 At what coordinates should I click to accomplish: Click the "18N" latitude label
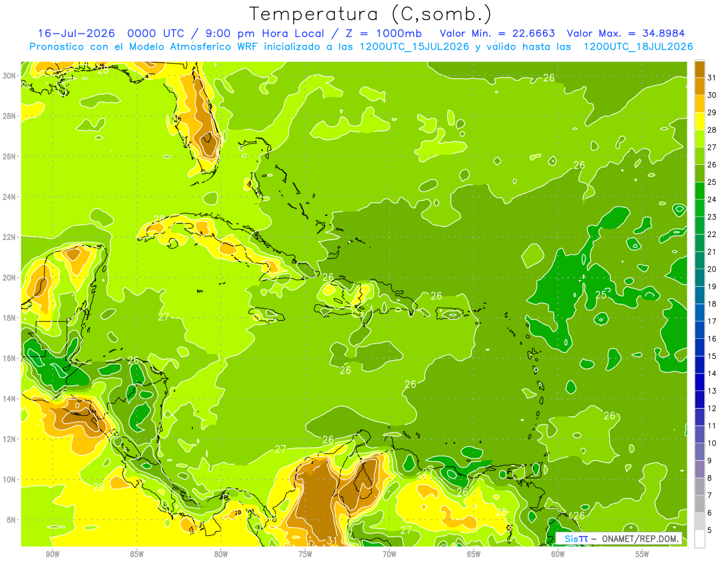(x=10, y=318)
